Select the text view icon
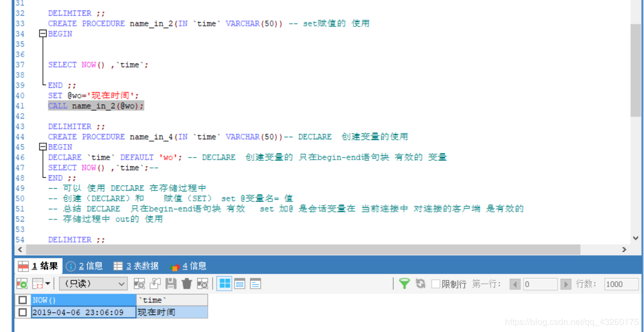644x332 pixels. tap(256, 284)
